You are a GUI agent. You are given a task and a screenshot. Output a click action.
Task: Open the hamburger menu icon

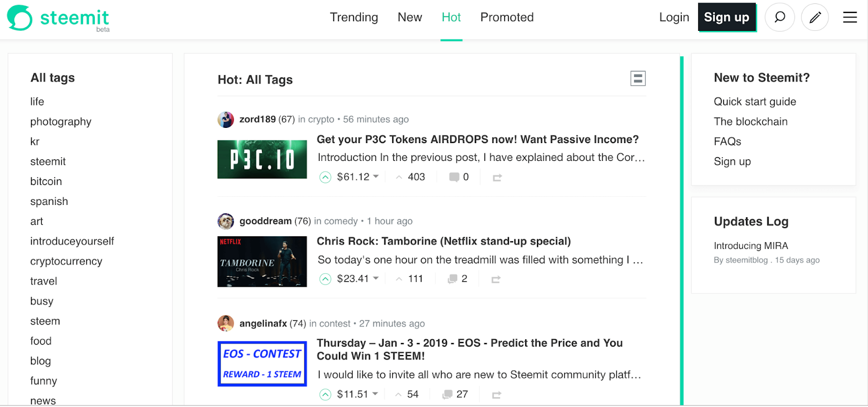click(850, 17)
